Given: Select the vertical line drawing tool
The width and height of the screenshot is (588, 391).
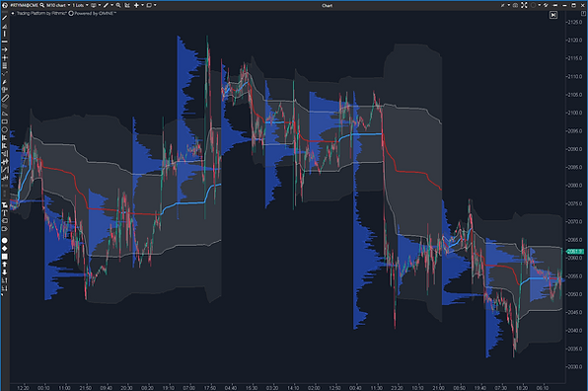Looking at the screenshot, I should [x=5, y=34].
